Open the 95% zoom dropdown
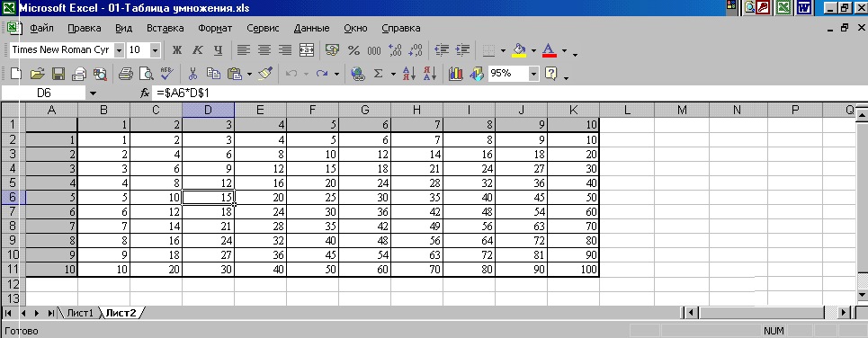The width and height of the screenshot is (868, 338). click(533, 74)
